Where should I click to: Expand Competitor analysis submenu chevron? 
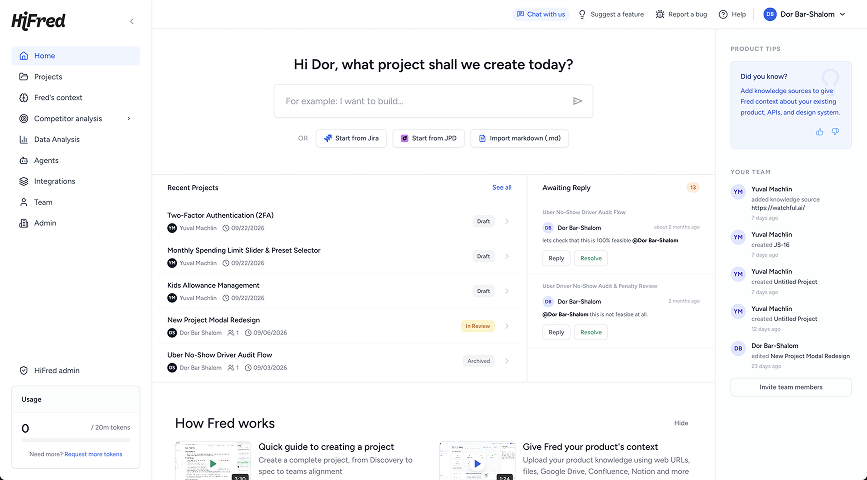[129, 119]
